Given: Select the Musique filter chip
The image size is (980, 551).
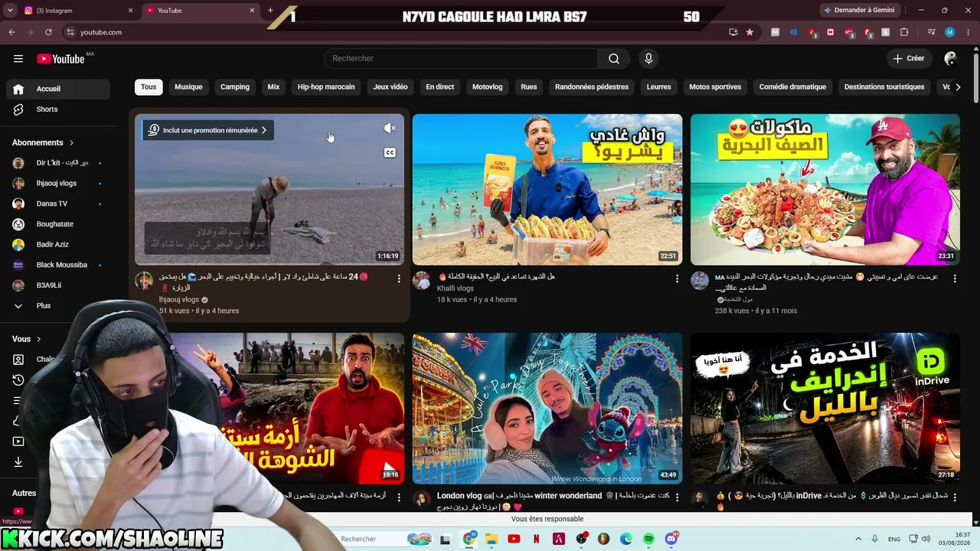Looking at the screenshot, I should [x=188, y=87].
